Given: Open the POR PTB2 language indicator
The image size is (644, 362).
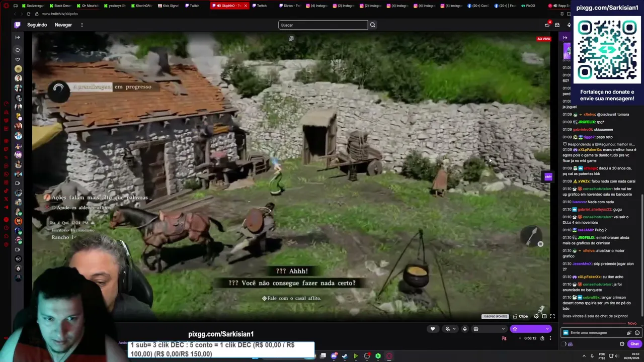Looking at the screenshot, I should (601, 356).
